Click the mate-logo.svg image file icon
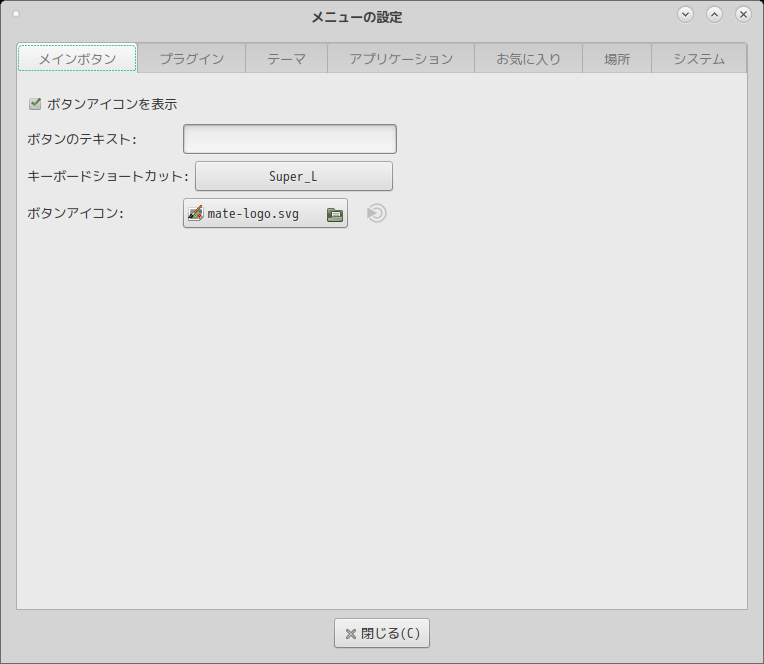Image resolution: width=764 pixels, height=664 pixels. (195, 213)
